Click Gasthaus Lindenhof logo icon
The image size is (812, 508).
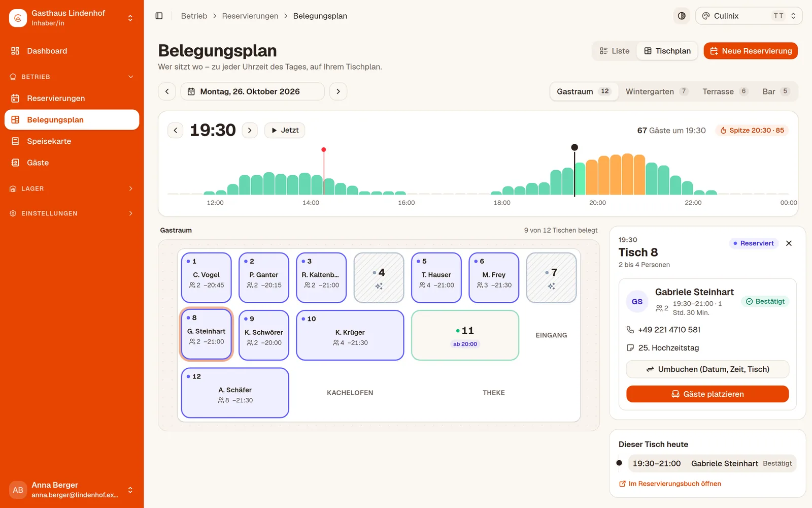(18, 18)
